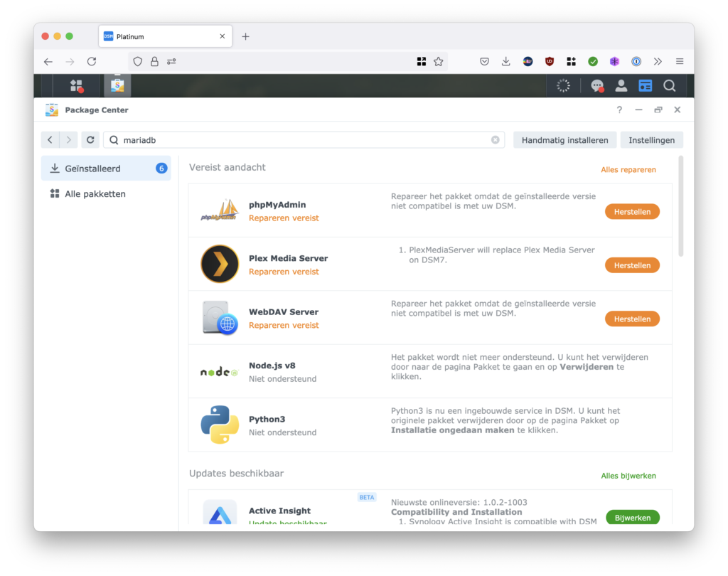Open Active Insight package name
The width and height of the screenshot is (728, 576).
click(x=279, y=511)
